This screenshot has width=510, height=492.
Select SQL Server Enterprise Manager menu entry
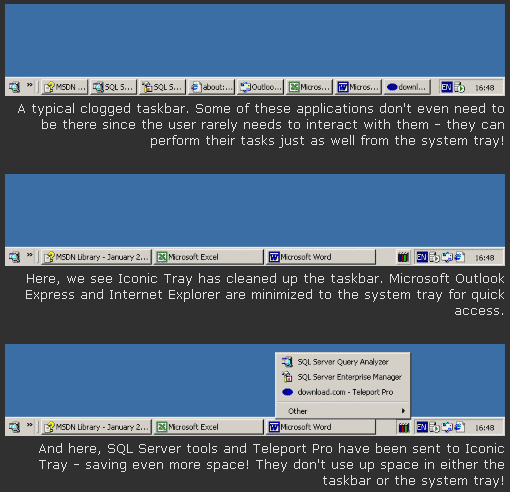[343, 377]
